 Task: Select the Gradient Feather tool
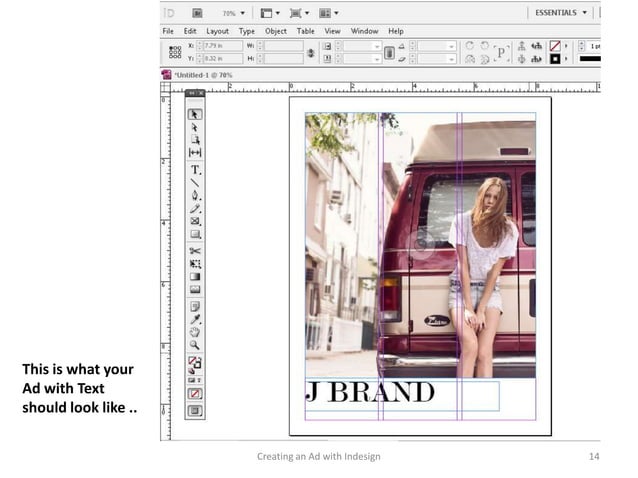pos(195,290)
